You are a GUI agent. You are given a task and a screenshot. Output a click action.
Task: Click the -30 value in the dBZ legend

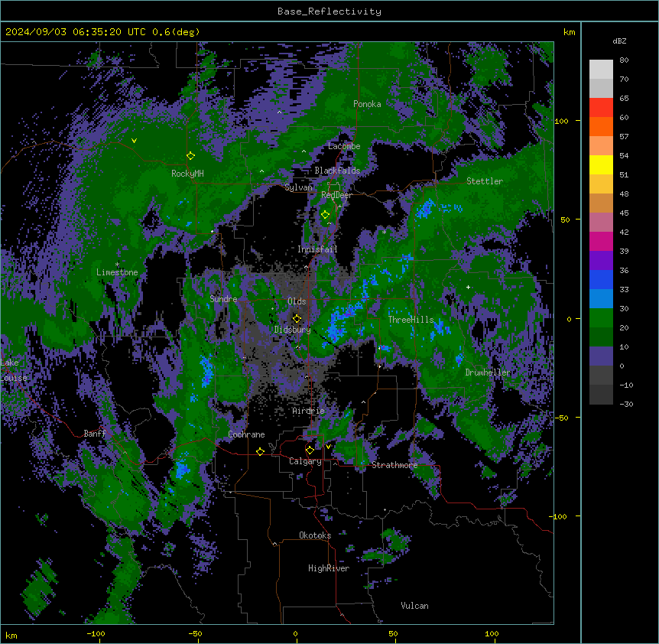[626, 405]
